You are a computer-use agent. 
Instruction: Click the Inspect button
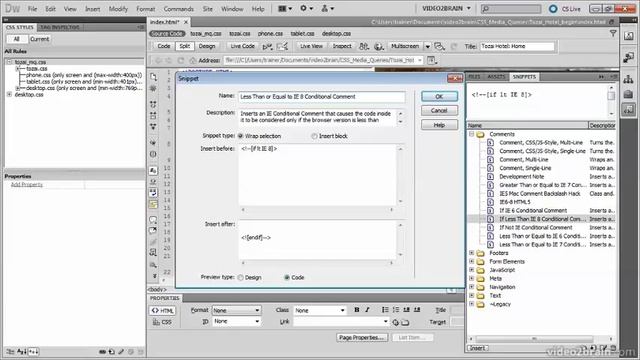pyautogui.click(x=342, y=46)
